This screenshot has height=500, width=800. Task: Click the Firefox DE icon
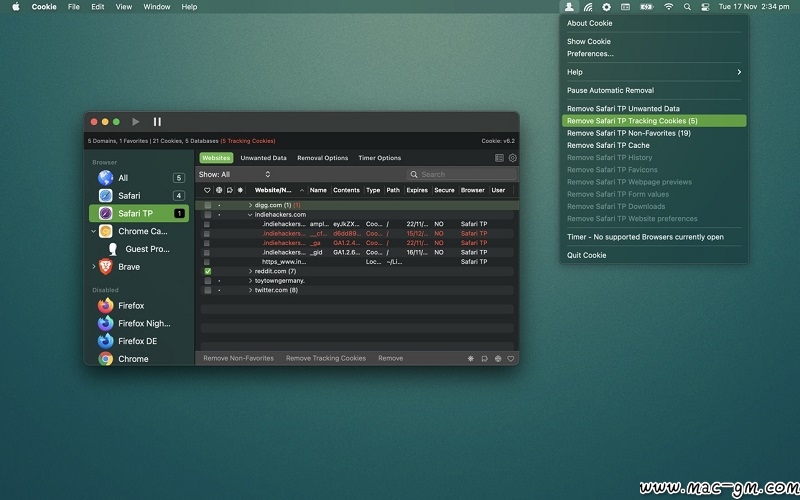(x=106, y=341)
